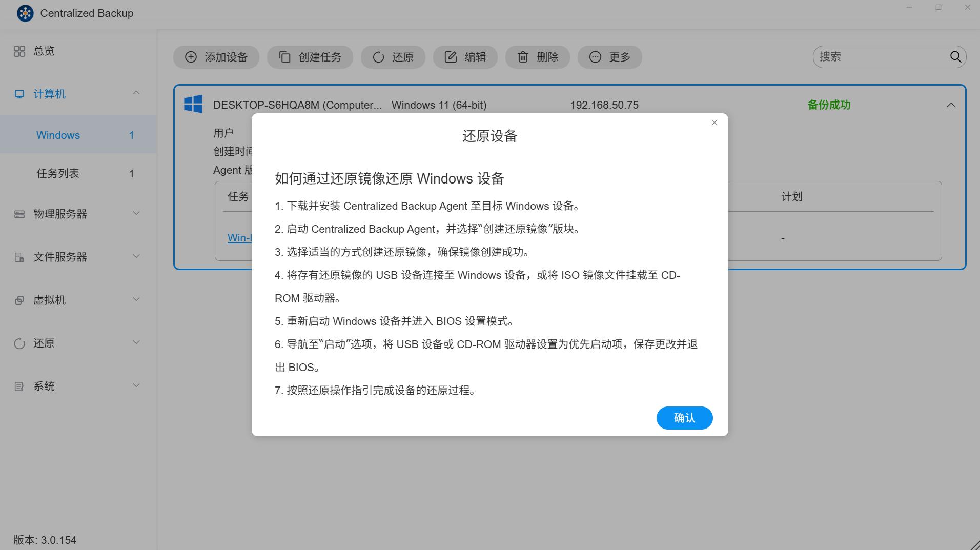Click the 还原 restore icon in sidebar
The height and width of the screenshot is (550, 980).
click(x=19, y=343)
